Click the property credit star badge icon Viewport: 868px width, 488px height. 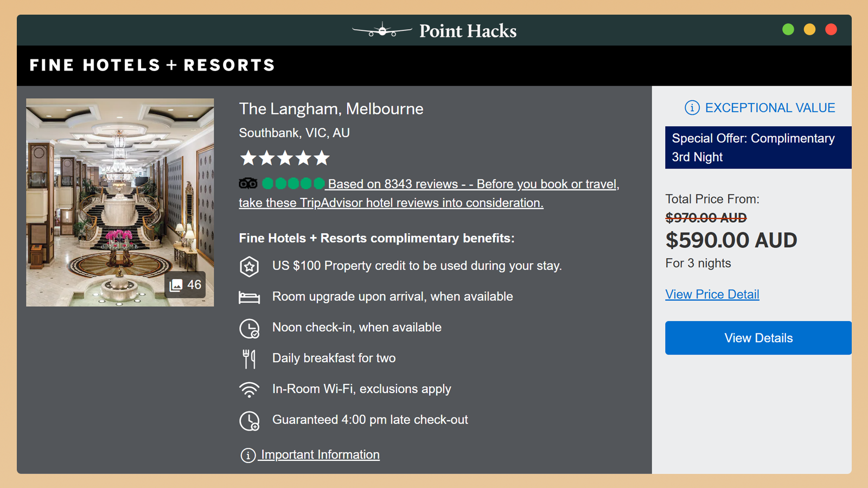249,266
